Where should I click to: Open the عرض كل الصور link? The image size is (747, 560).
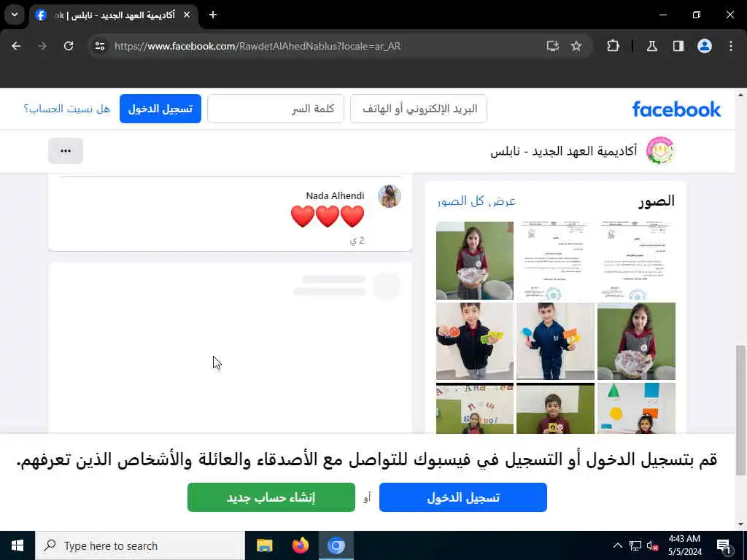pyautogui.click(x=477, y=201)
